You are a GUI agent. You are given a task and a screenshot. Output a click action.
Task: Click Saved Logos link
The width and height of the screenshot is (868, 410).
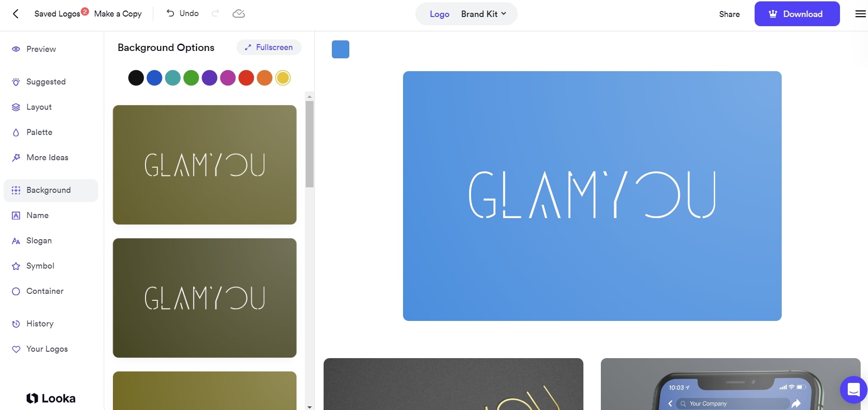pyautogui.click(x=57, y=14)
